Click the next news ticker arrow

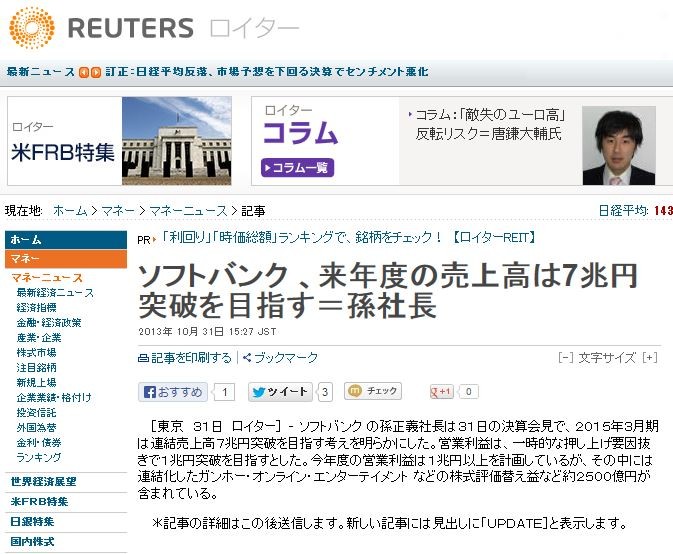click(96, 72)
